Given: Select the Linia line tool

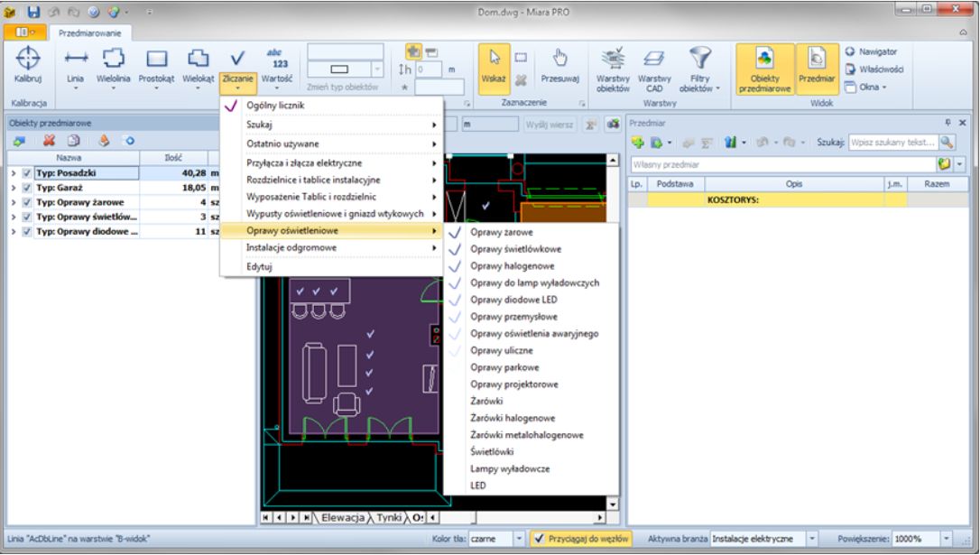Looking at the screenshot, I should (76, 67).
